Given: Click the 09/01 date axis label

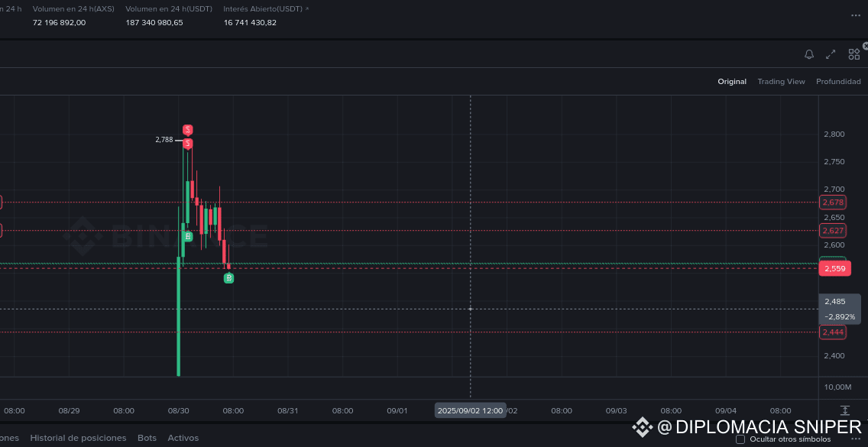Looking at the screenshot, I should [397, 410].
